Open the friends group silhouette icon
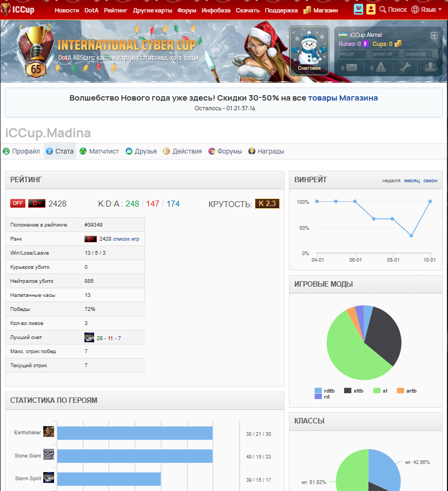This screenshot has height=491, width=448. (x=431, y=67)
